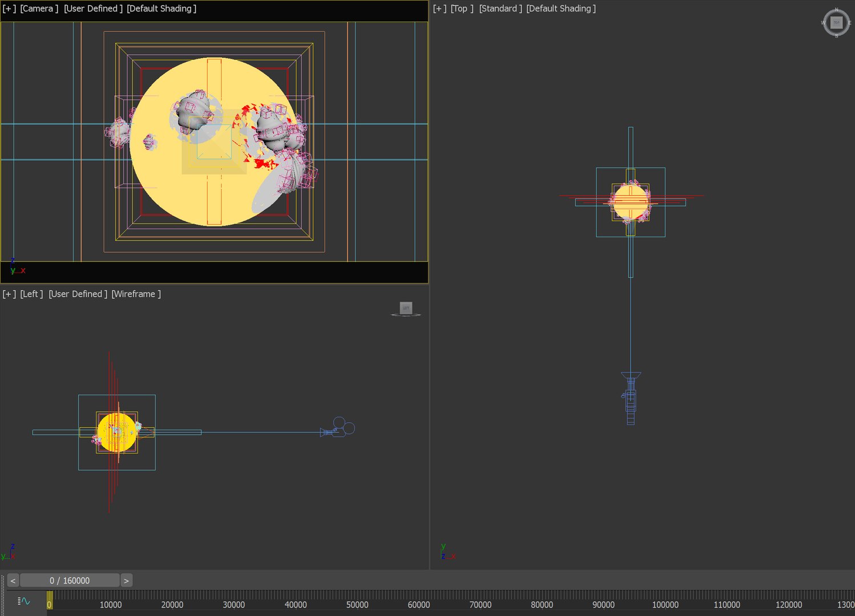
Task: Jump to frame 70000 on the track bar
Action: (481, 605)
